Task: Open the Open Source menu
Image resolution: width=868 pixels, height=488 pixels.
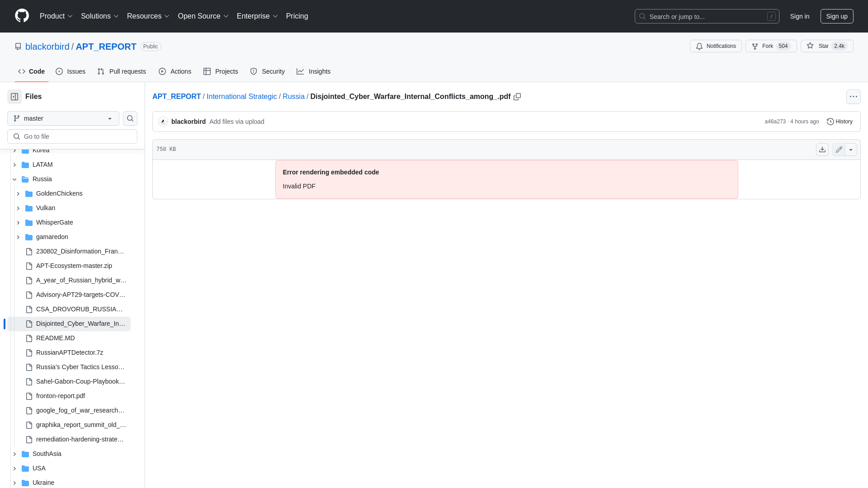Action: click(x=203, y=16)
